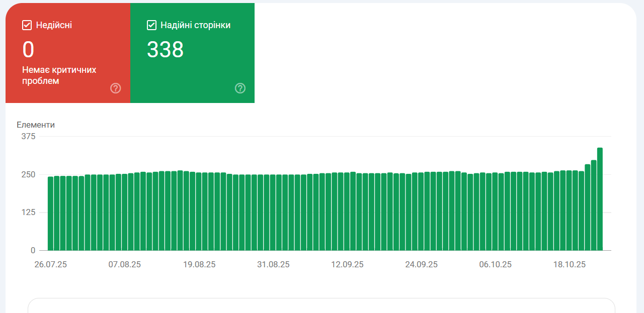The height and width of the screenshot is (313, 644).
Task: Click the 26.07.25 date label
Action: 50,265
